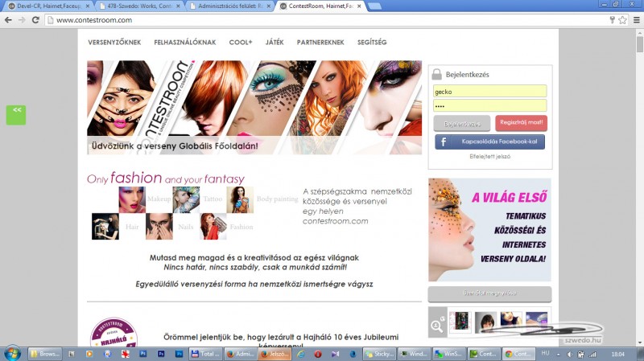
Task: Open the Brows... folder taskbar item
Action: point(45,354)
